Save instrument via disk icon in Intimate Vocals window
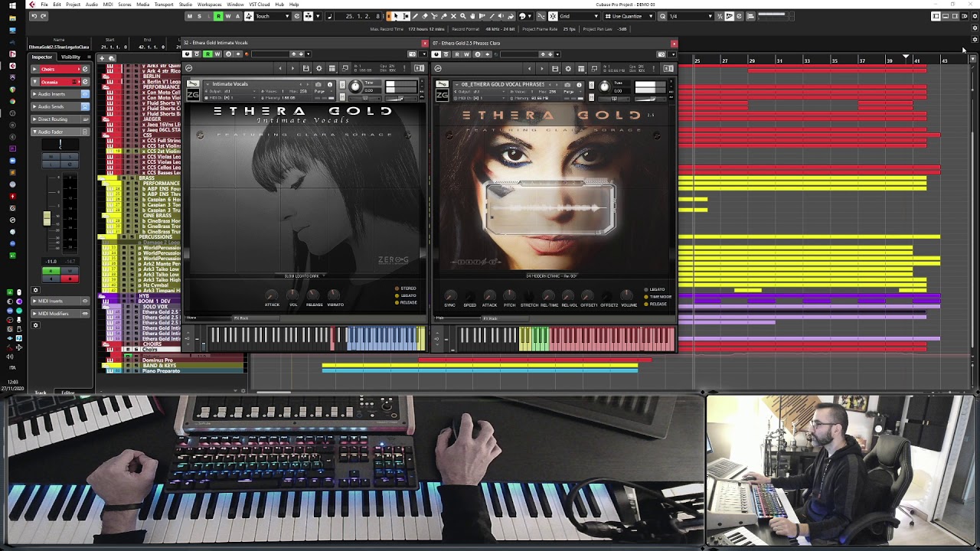Screen dimensions: 980x551 pos(305,68)
